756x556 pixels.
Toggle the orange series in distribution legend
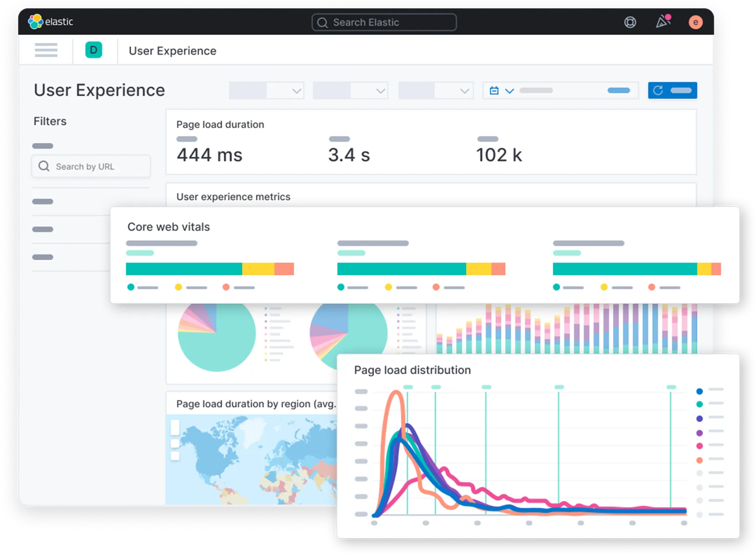(700, 460)
